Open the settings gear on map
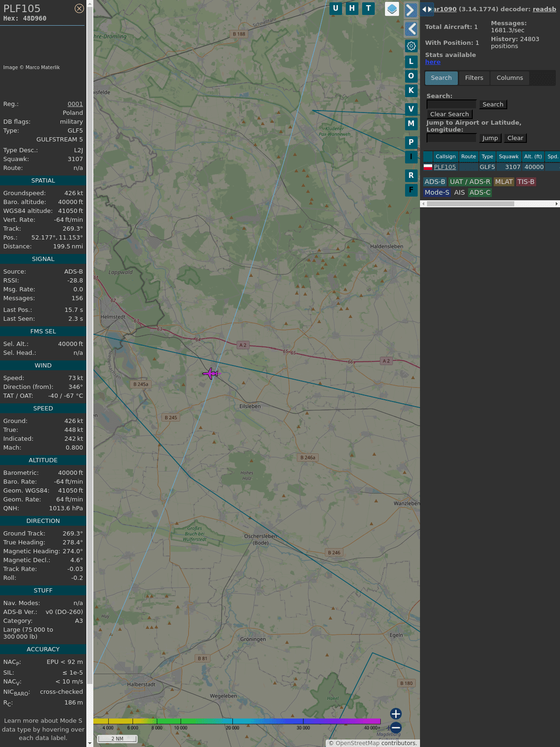This screenshot has height=747, width=560. click(411, 46)
